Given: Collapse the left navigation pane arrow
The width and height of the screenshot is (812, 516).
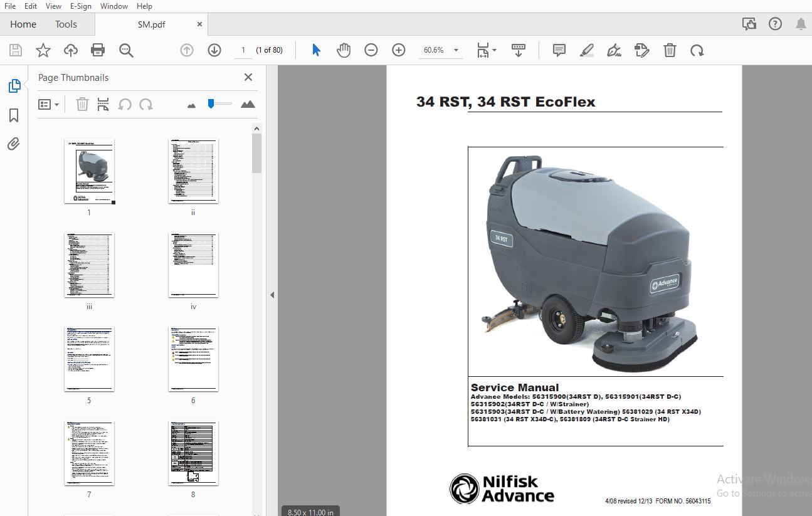Looking at the screenshot, I should [x=272, y=295].
